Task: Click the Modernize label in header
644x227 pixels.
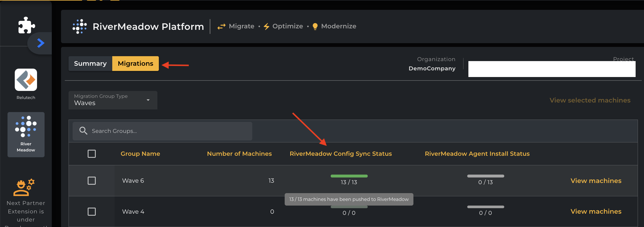Action: (x=339, y=26)
